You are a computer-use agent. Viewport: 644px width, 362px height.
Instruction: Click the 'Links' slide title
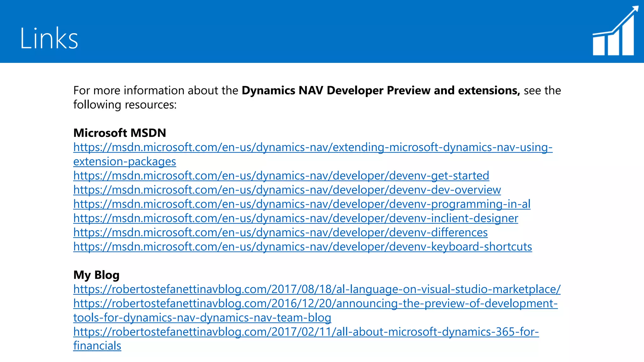(x=49, y=39)
